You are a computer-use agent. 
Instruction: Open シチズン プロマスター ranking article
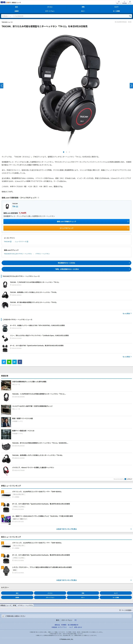(66, 571)
